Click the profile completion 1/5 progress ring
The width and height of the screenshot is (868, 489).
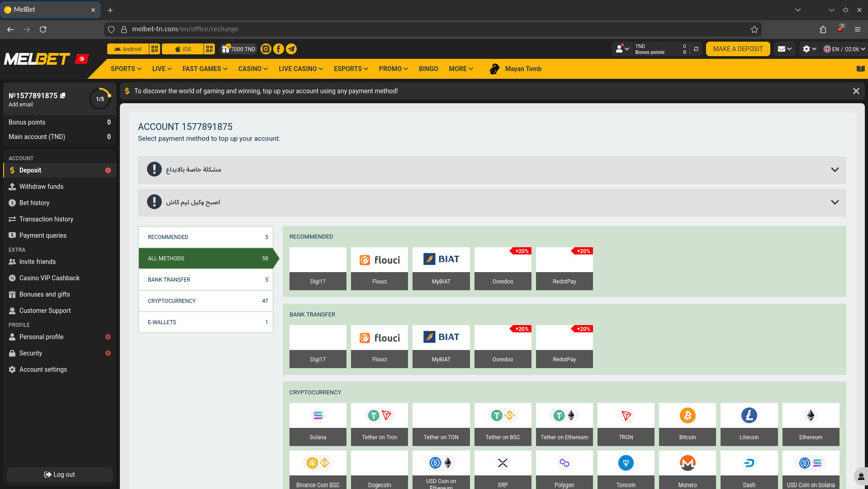[100, 99]
